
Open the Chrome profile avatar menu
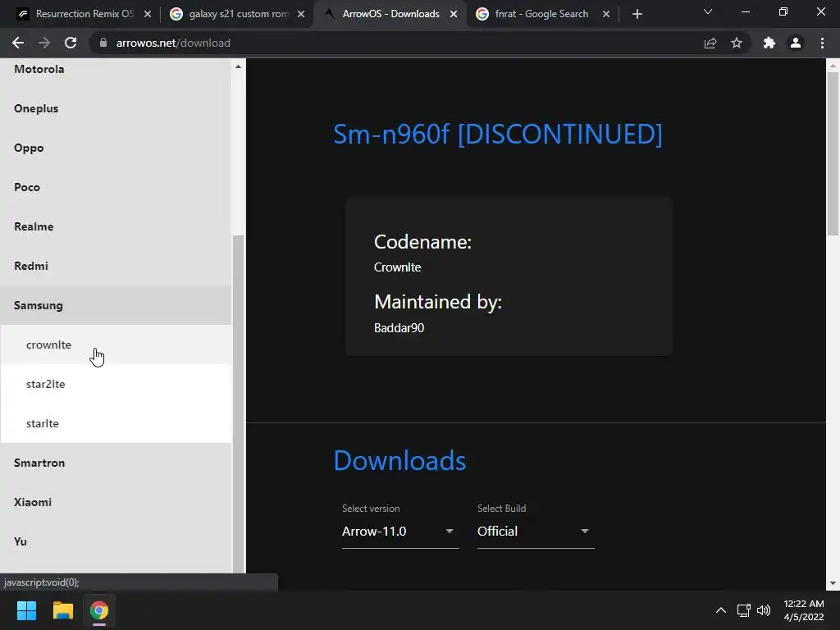pos(796,43)
